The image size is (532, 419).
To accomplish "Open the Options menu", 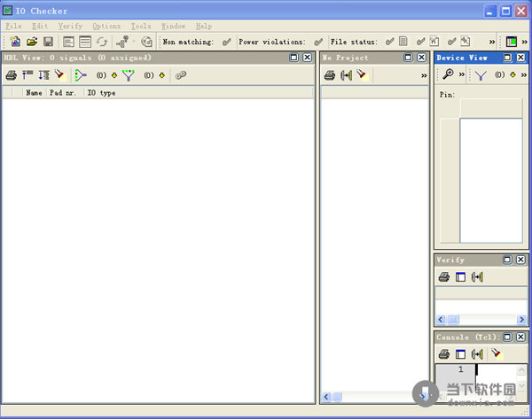I will [x=106, y=26].
